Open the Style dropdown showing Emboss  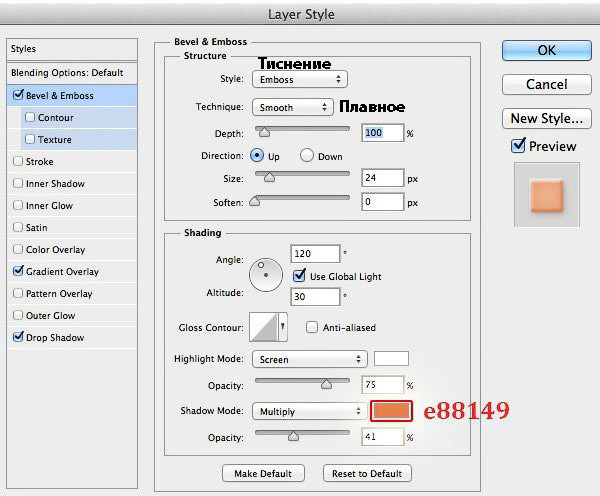coord(300,79)
